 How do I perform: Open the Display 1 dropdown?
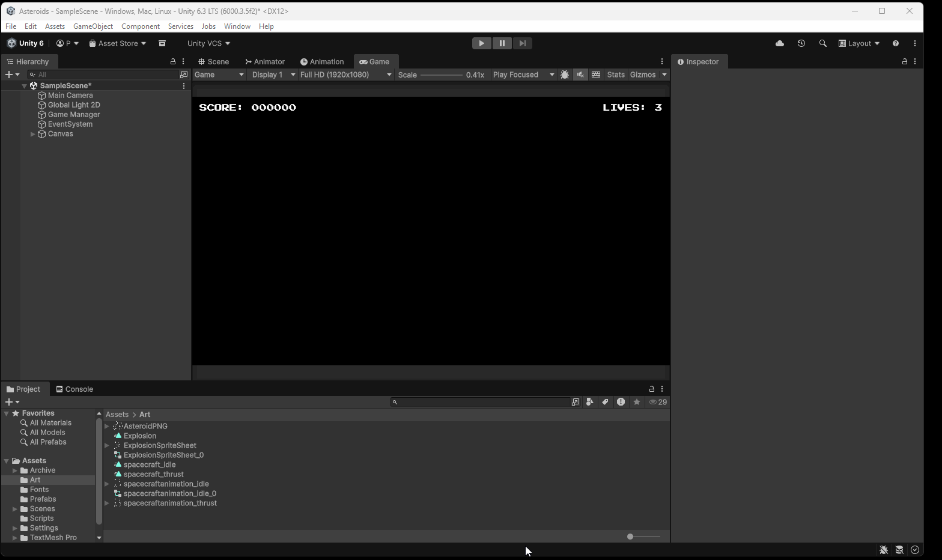(273, 75)
